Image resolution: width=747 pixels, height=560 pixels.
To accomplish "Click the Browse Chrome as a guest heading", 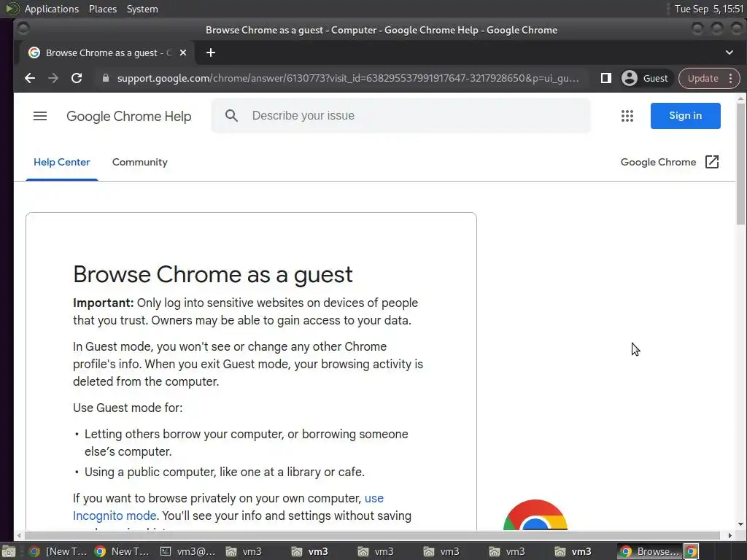I will 212,274.
